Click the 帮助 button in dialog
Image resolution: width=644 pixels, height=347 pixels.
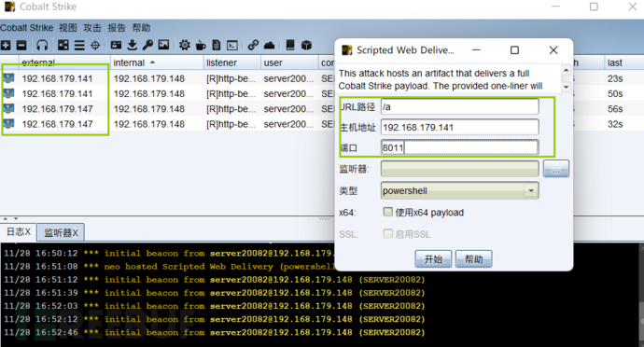coord(473,259)
